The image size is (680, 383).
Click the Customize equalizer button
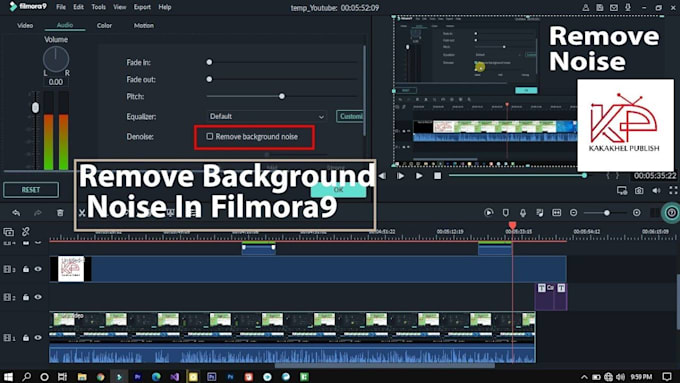pos(350,116)
